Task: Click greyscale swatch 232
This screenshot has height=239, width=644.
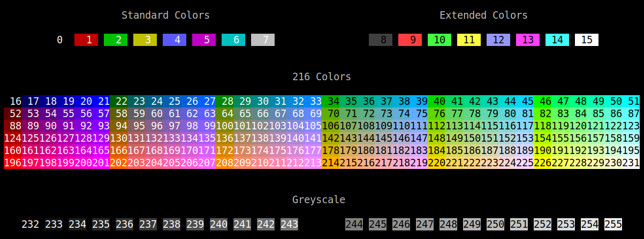Action: coord(30,224)
